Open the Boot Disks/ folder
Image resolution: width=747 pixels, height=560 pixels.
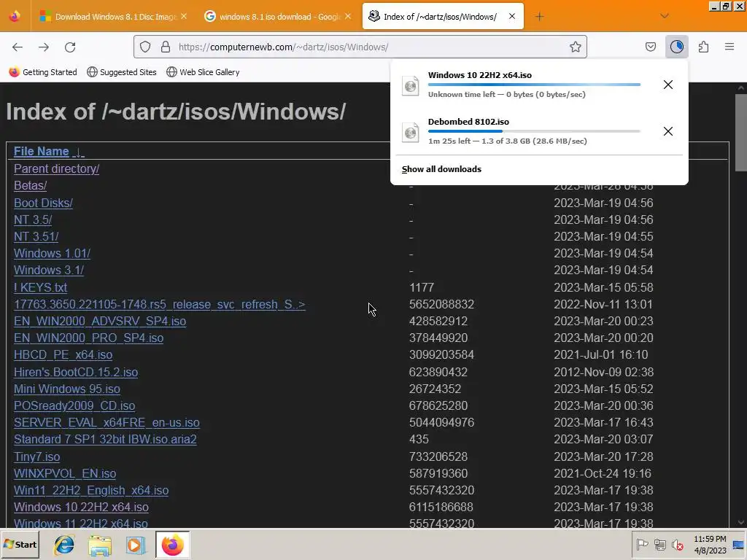pos(43,203)
